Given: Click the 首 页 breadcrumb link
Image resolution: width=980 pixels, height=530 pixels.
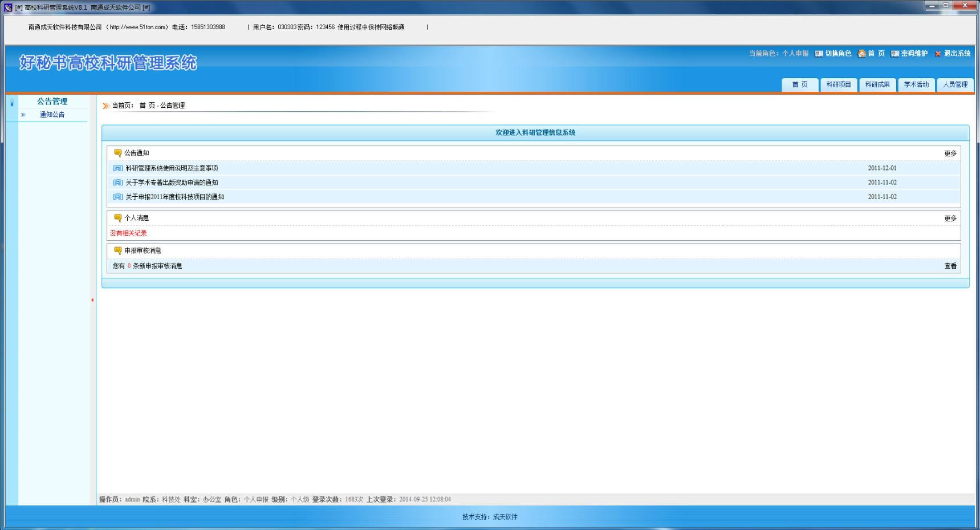Looking at the screenshot, I should [147, 106].
